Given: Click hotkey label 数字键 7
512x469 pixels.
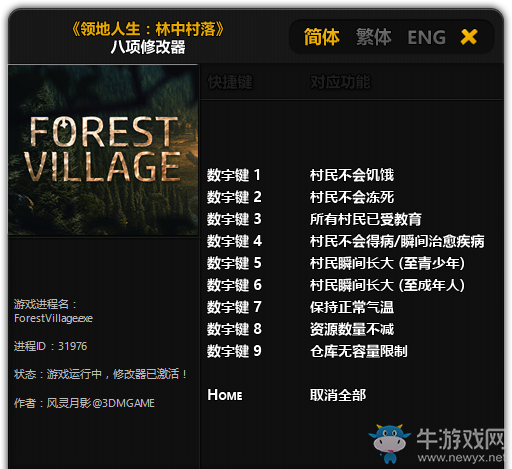Looking at the screenshot, I should click(x=234, y=307).
